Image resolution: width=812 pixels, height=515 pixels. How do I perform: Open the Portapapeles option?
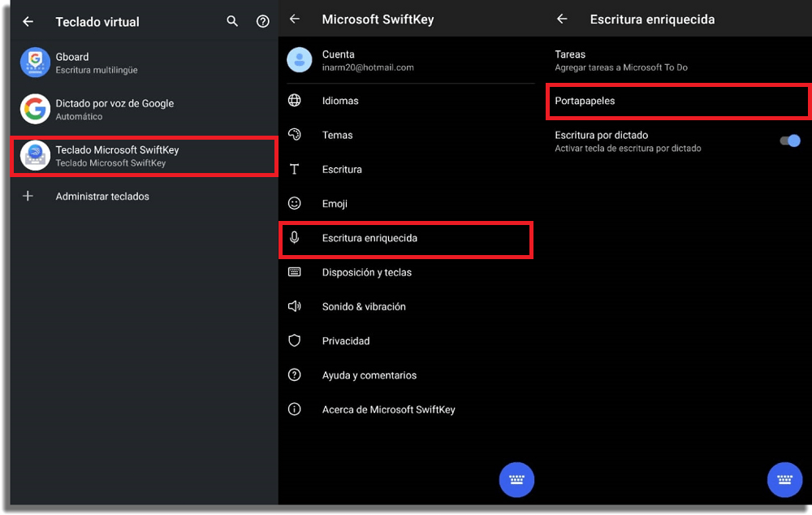pyautogui.click(x=677, y=101)
